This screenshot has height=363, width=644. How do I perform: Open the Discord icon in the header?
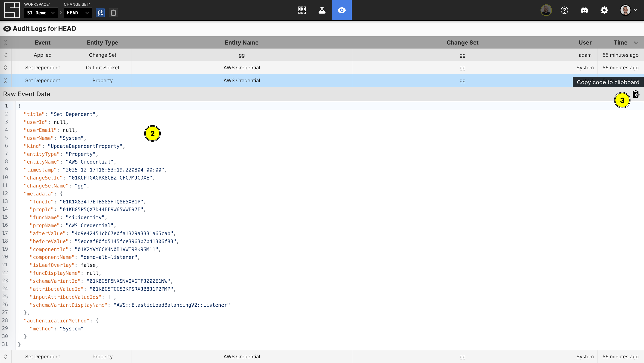585,10
